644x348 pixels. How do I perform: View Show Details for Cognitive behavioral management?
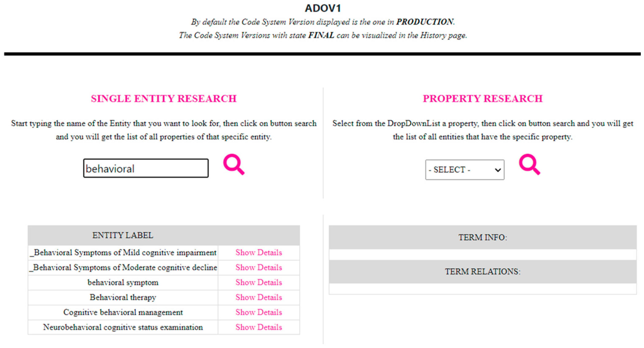(x=259, y=313)
